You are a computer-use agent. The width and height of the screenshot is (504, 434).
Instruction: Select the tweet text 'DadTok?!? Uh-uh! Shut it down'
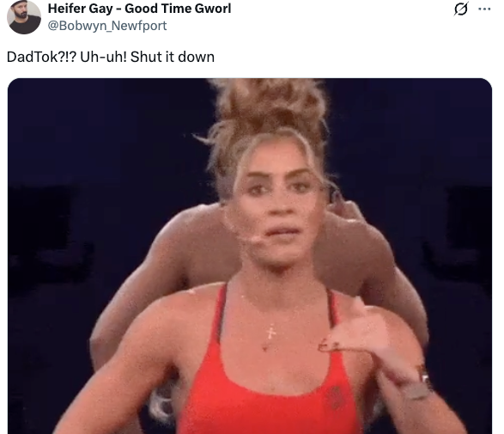(111, 57)
